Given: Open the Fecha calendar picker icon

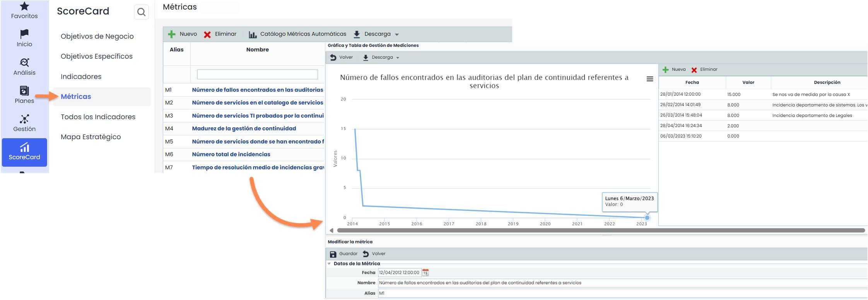Looking at the screenshot, I should pyautogui.click(x=425, y=273).
